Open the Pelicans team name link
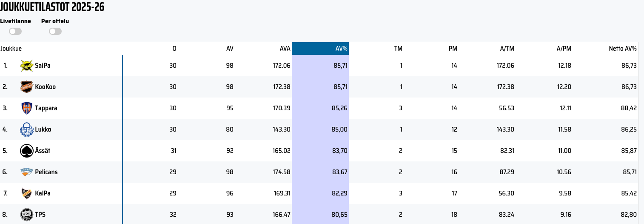Screen dimensions: 644x224 click(x=46, y=172)
